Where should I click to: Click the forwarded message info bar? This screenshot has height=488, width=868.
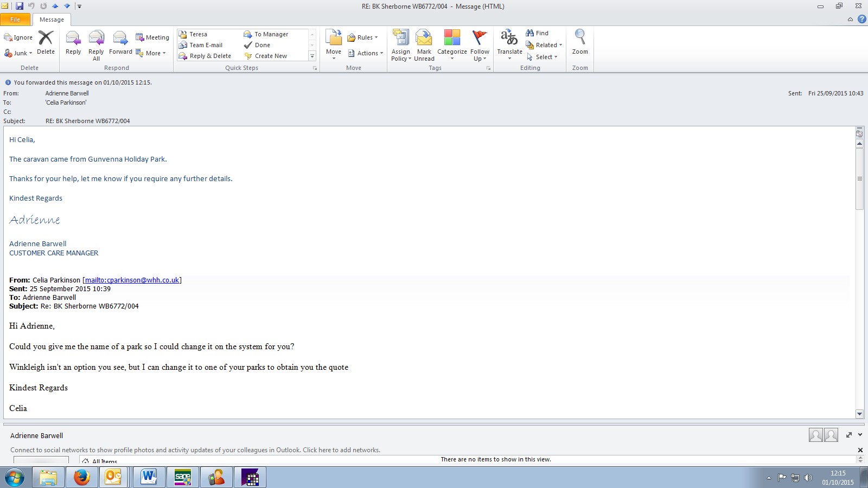(78, 82)
